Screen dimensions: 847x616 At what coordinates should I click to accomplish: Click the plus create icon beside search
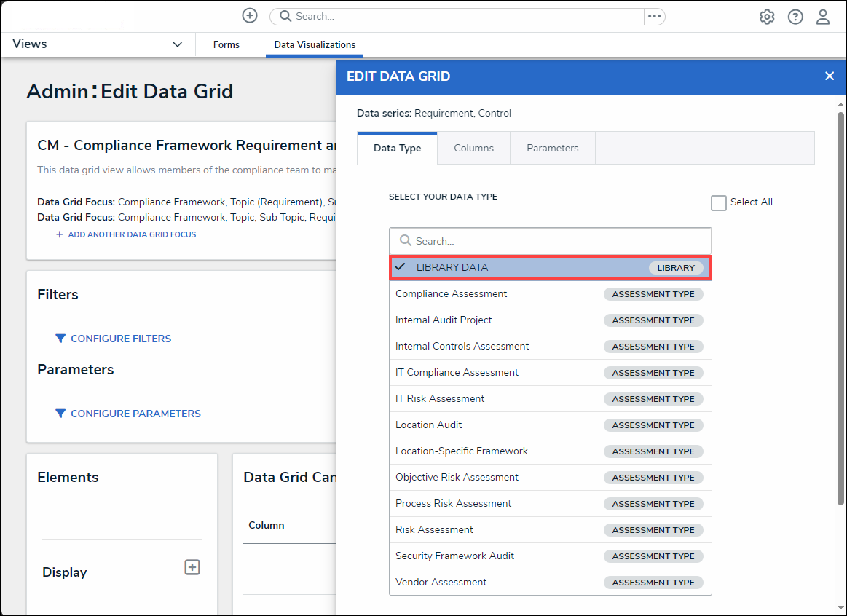point(250,16)
